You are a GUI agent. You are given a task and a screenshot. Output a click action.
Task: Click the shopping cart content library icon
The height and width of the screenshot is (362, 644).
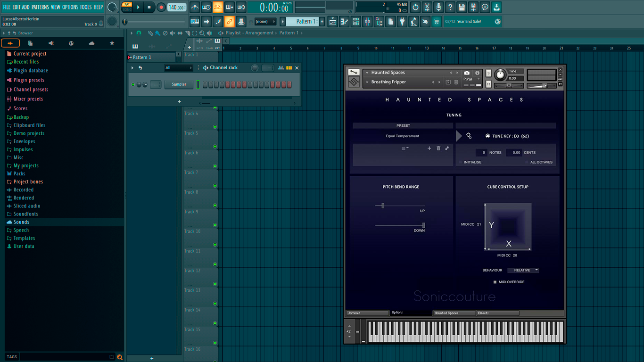(x=437, y=22)
